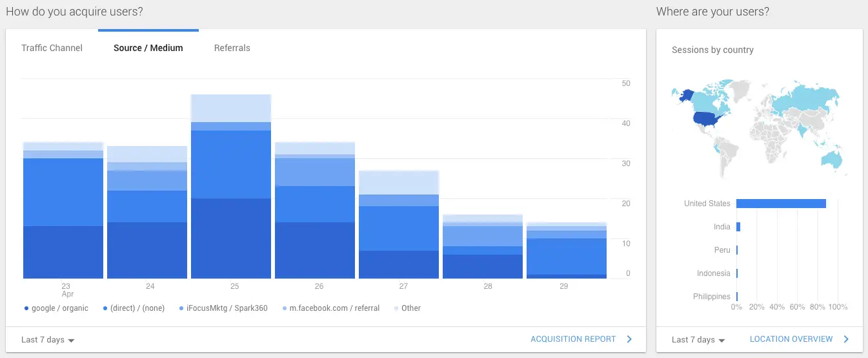Click the United States sessions bar
The width and height of the screenshot is (868, 358).
tap(781, 204)
